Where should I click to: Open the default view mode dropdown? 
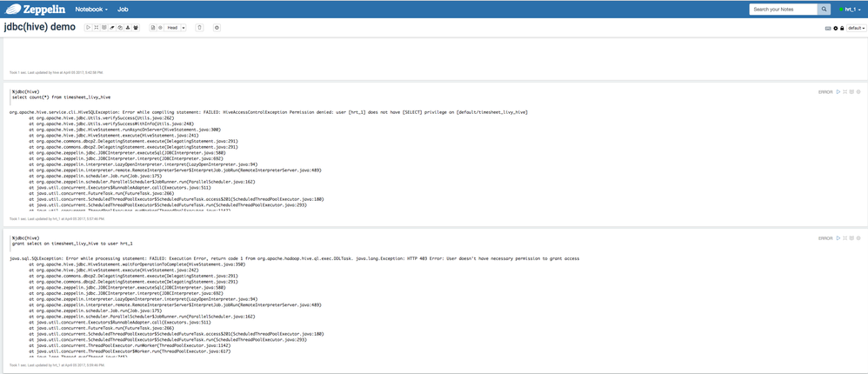click(x=857, y=28)
